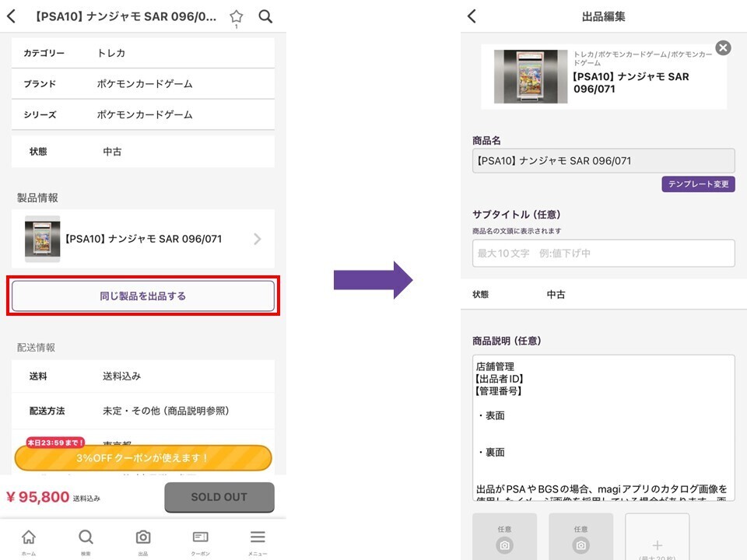Image resolution: width=747 pixels, height=560 pixels.
Task: Expand the 製品情報 product row chevron
Action: pos(258,239)
